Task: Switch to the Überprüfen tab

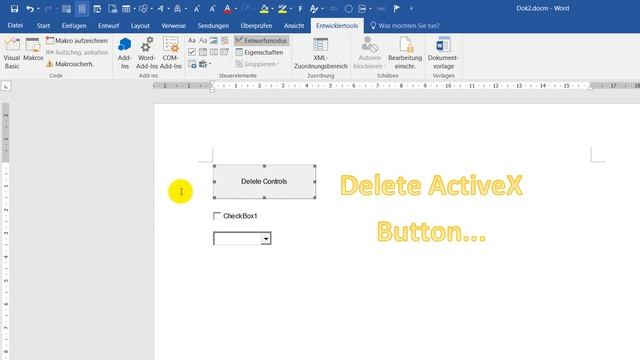Action: (x=256, y=26)
